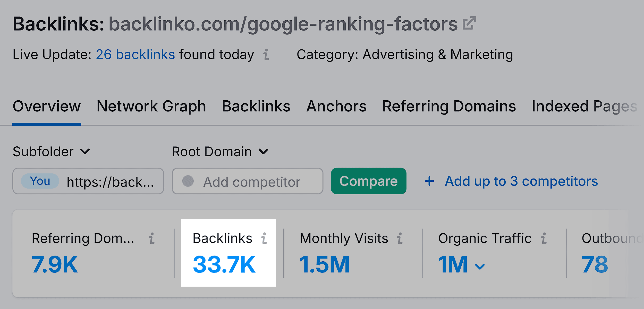Click the info icon next to Live Update backlinks
The width and height of the screenshot is (644, 309).
(x=267, y=55)
